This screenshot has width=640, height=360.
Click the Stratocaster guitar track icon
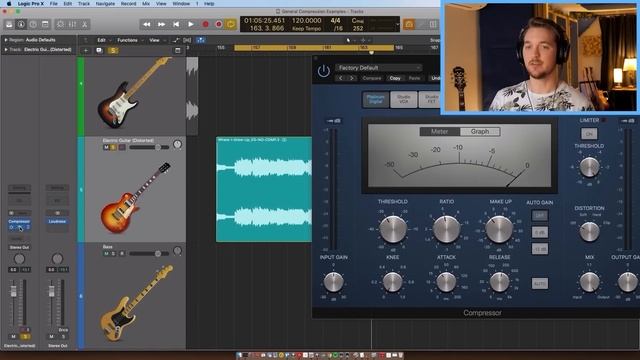[134, 93]
